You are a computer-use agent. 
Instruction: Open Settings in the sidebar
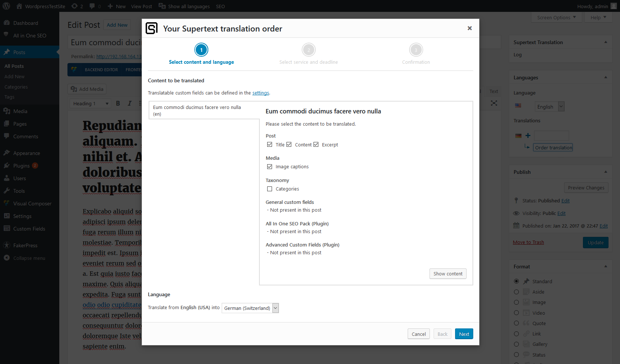click(30, 216)
